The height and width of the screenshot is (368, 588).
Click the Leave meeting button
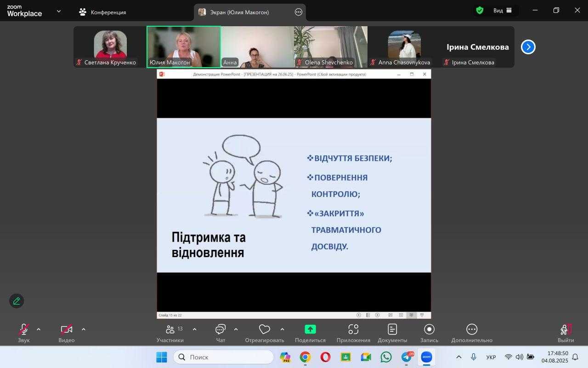(x=565, y=329)
